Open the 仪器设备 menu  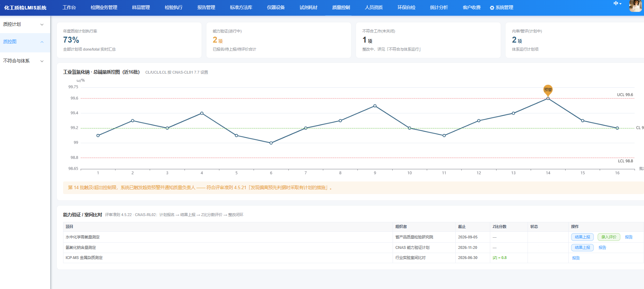click(x=276, y=7)
